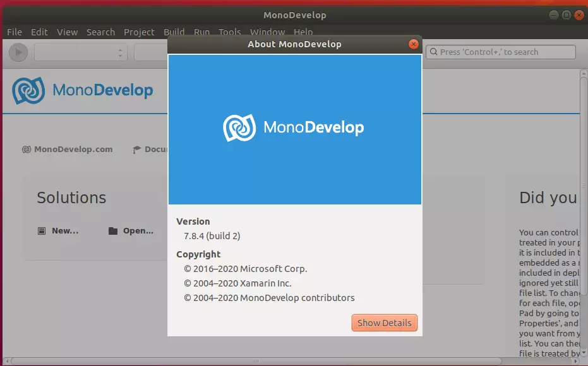The width and height of the screenshot is (588, 366).
Task: Click the Open folder icon
Action: coord(113,231)
